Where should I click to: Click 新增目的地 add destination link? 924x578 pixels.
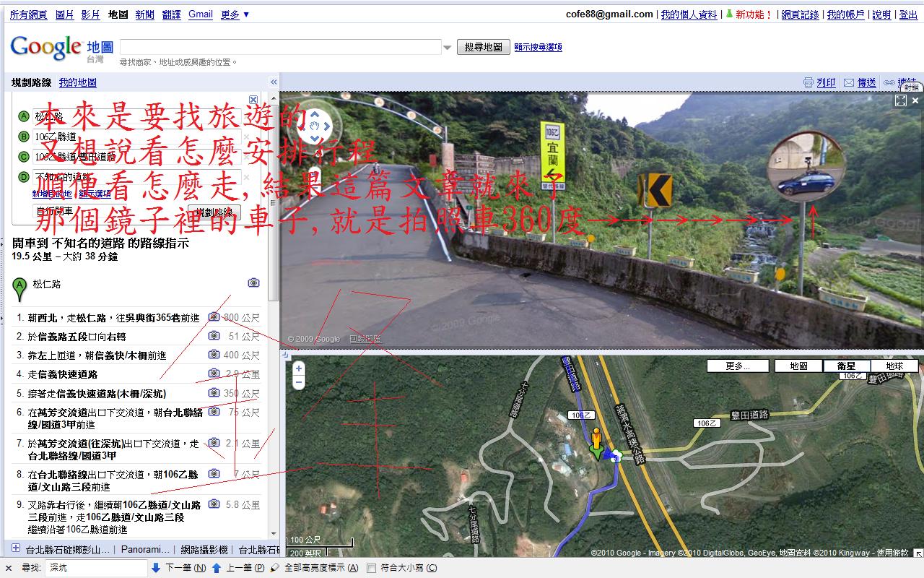point(52,194)
